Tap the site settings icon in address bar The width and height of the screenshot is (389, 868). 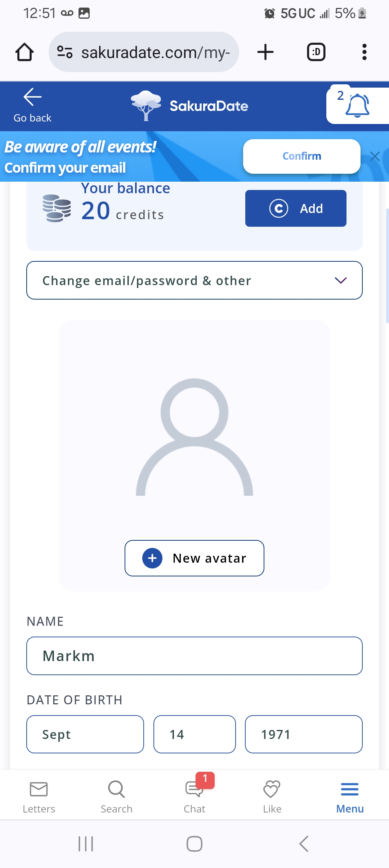click(x=65, y=52)
